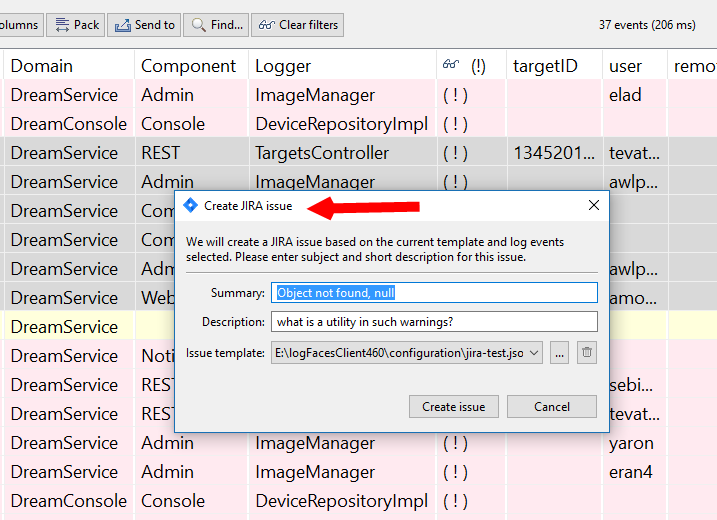Sort by the user column header

pyautogui.click(x=635, y=66)
